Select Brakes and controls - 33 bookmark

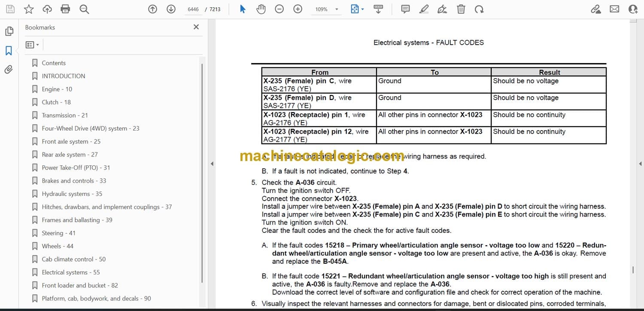74,181
